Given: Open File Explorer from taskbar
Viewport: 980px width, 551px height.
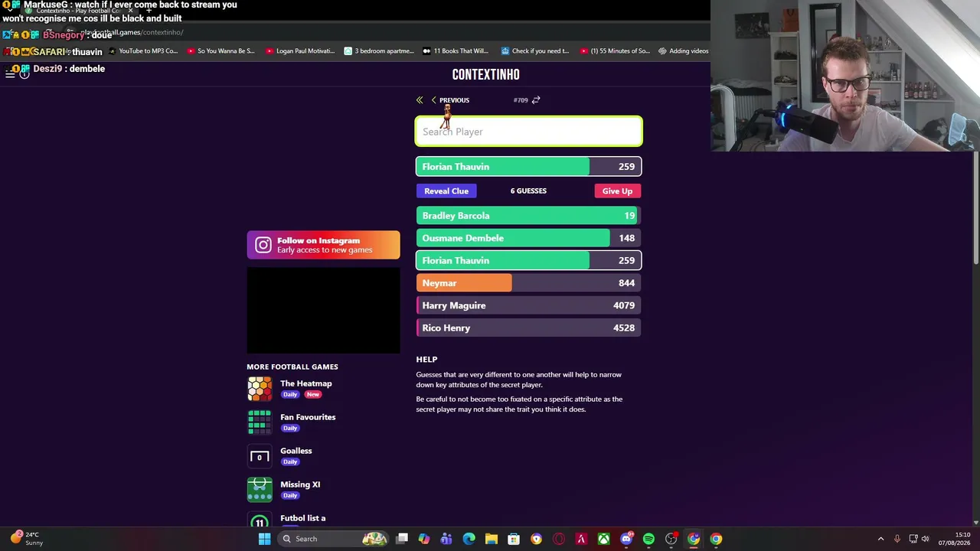Looking at the screenshot, I should point(492,539).
